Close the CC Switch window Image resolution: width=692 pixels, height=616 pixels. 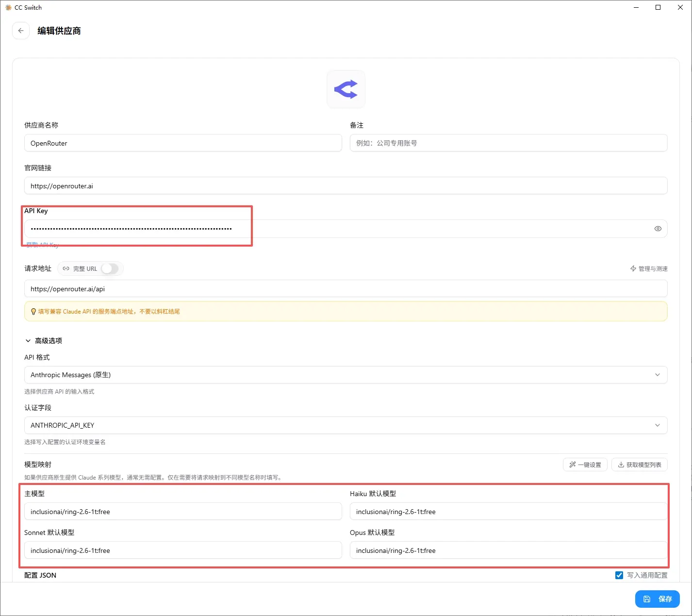pos(680,7)
